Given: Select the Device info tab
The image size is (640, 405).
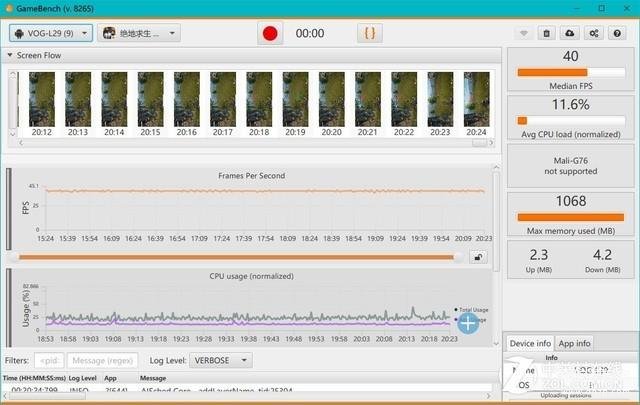Looking at the screenshot, I should (530, 343).
